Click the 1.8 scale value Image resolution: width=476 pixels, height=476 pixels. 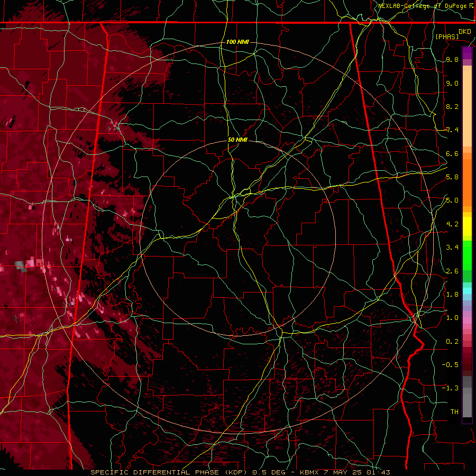point(452,295)
